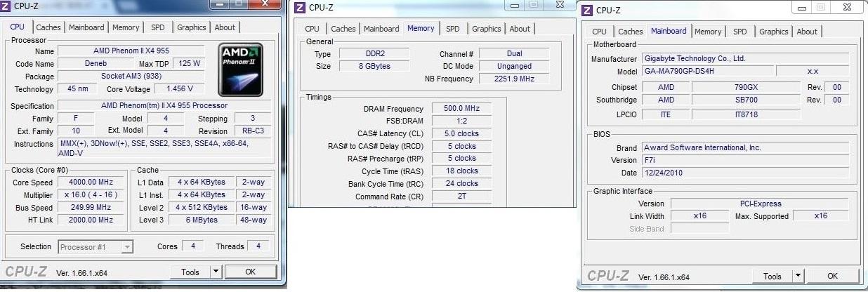Click the Manufacturer value Gigabyte Technology Co., Ltd.
868x292 pixels.
[745, 58]
